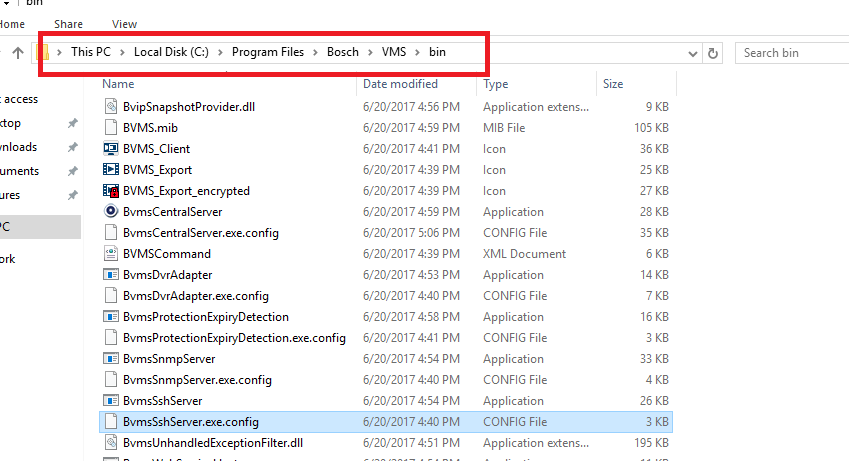
Task: Navigate to Program Files breadcrumb
Action: (267, 52)
